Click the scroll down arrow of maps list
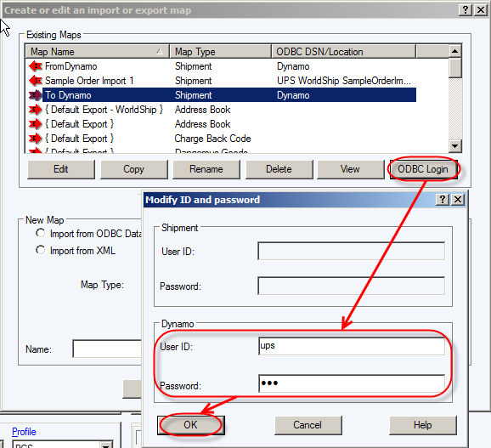The height and width of the screenshot is (448, 491). coord(454,145)
